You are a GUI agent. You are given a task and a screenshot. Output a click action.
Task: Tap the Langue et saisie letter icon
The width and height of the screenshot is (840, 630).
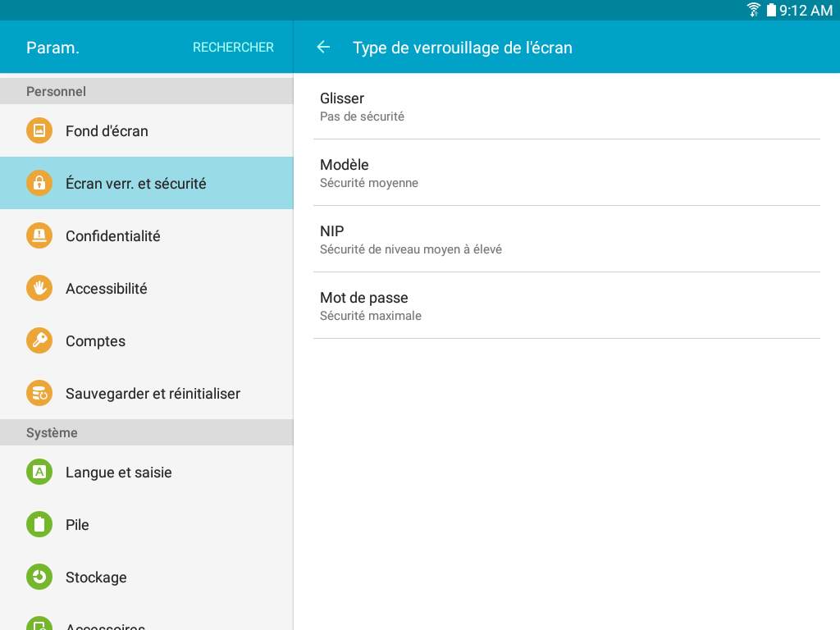[39, 472]
